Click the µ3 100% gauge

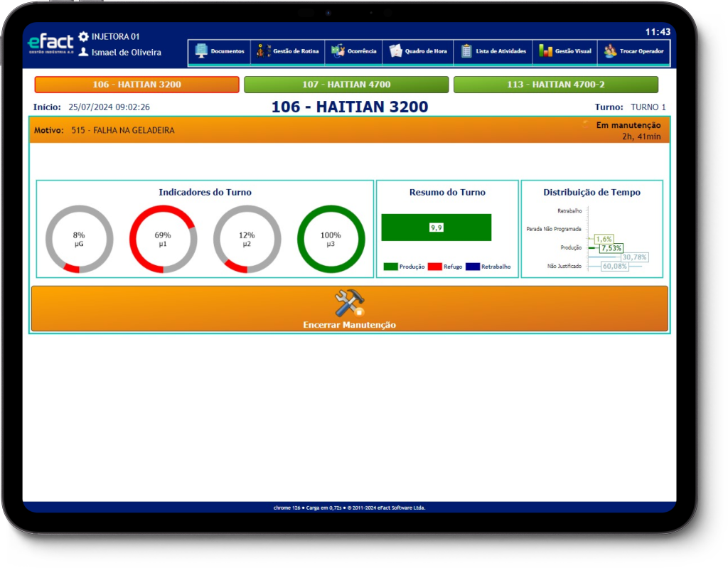point(331,239)
